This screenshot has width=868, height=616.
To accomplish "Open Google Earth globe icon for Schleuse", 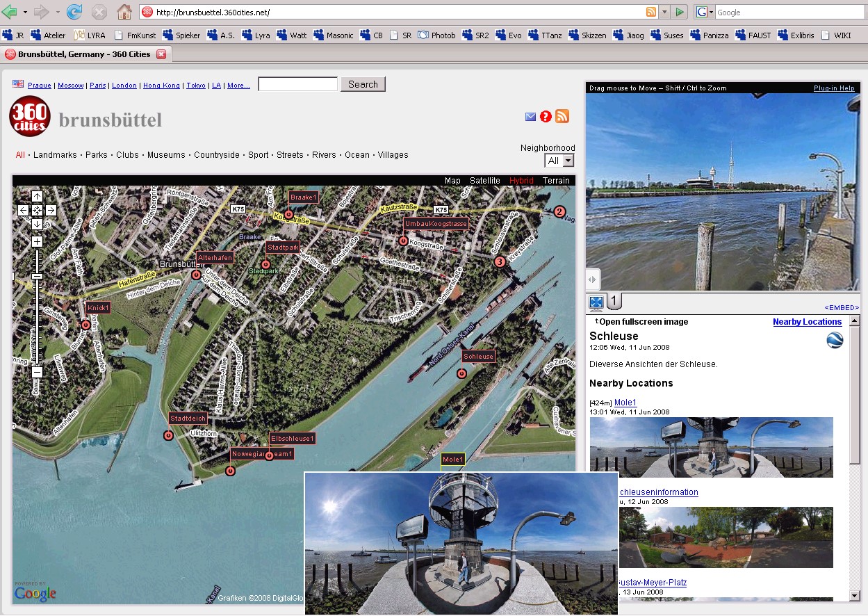I will [834, 340].
